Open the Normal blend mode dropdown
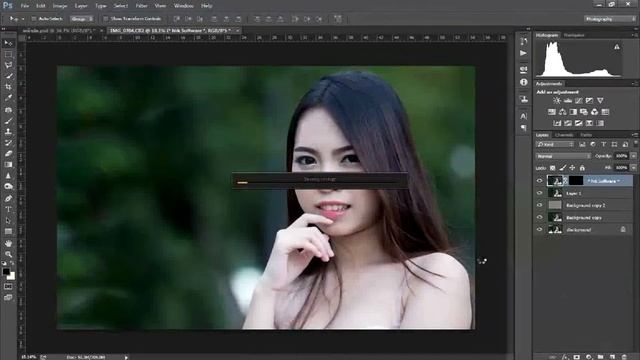This screenshot has height=360, width=640. pyautogui.click(x=563, y=156)
